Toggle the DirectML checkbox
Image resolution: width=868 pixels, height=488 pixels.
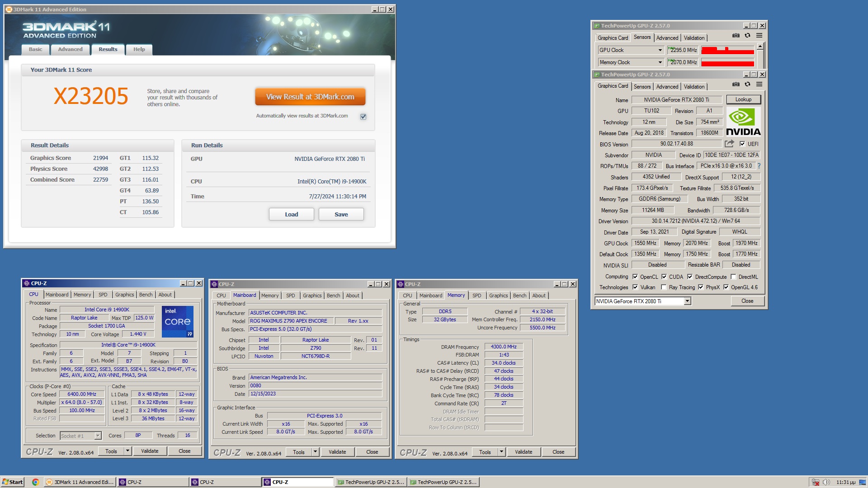[x=733, y=277]
